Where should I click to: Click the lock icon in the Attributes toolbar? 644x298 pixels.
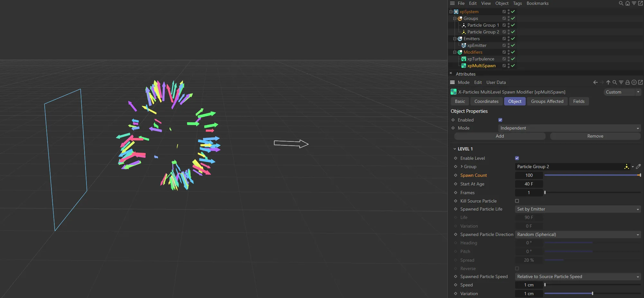(627, 82)
